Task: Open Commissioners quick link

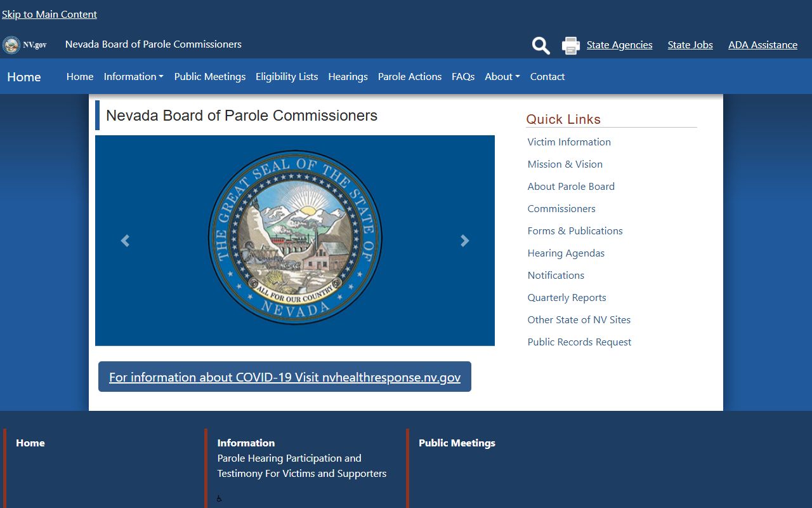Action: click(x=561, y=209)
